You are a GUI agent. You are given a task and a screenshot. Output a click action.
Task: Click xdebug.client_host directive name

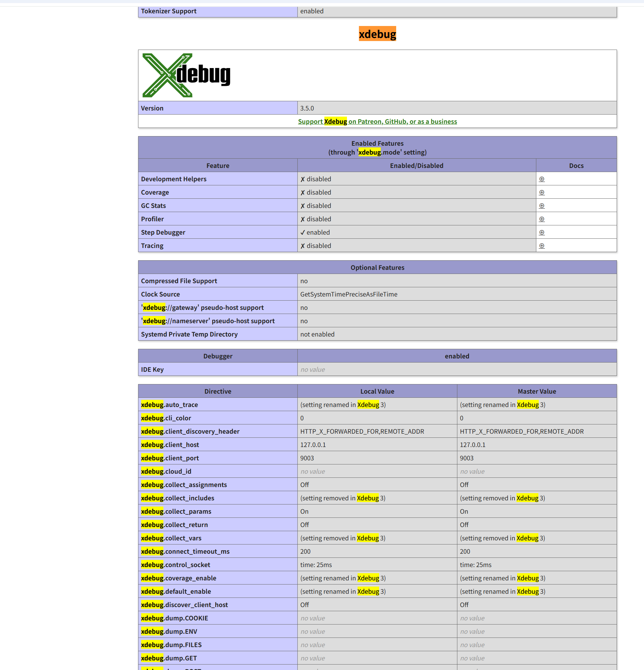pos(170,445)
